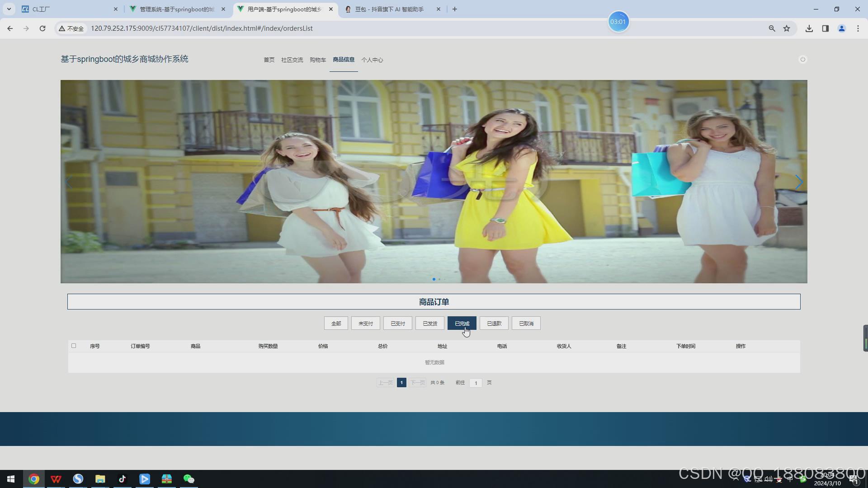Click the zoom magnifier icon in address bar
The width and height of the screenshot is (868, 488).
772,28
